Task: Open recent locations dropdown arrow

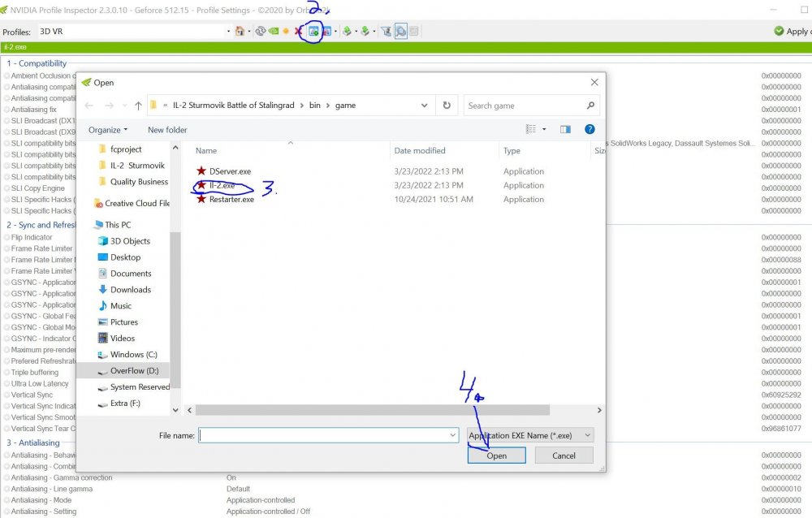Action: point(125,106)
